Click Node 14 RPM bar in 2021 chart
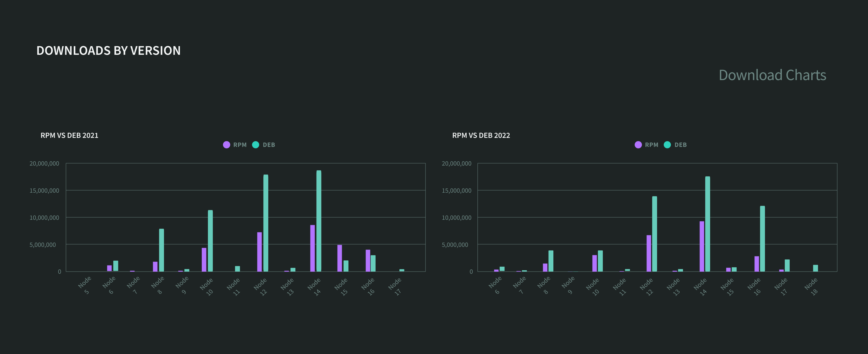 tap(312, 248)
